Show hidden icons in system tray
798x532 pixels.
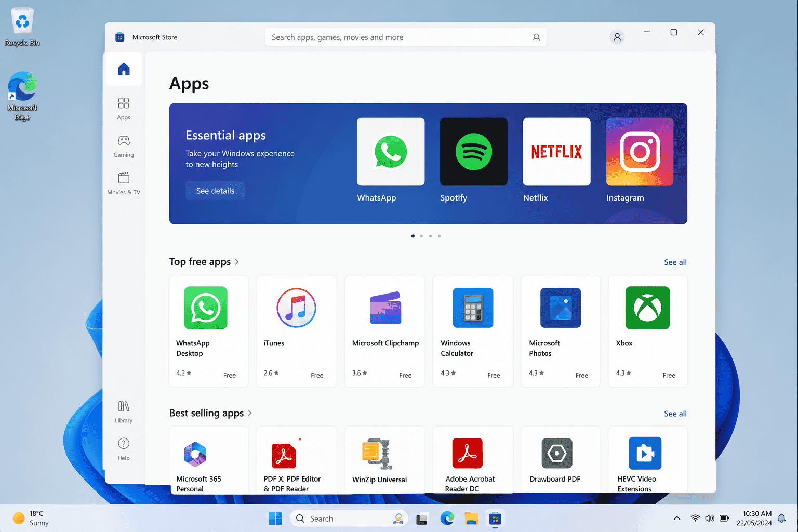[677, 518]
